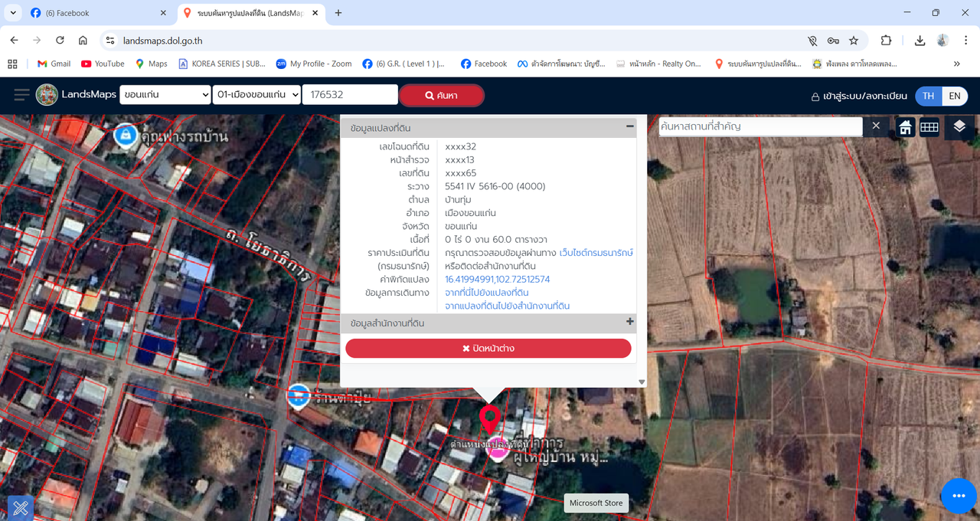Open the hamburger menu beside LandsMaps logo

click(21, 95)
